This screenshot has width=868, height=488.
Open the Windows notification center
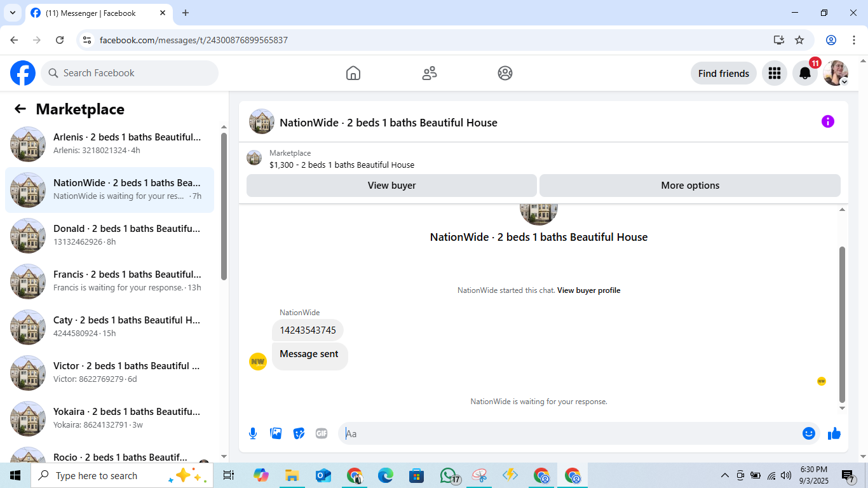click(x=848, y=475)
